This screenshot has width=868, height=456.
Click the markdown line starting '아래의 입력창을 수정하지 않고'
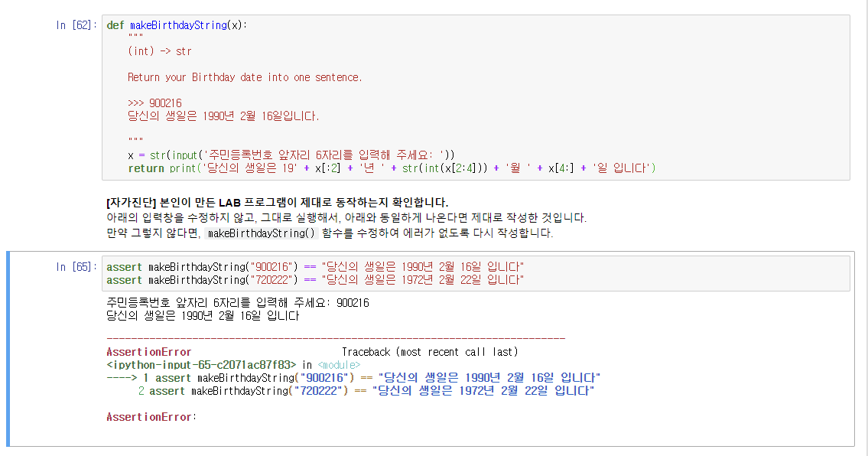[346, 218]
